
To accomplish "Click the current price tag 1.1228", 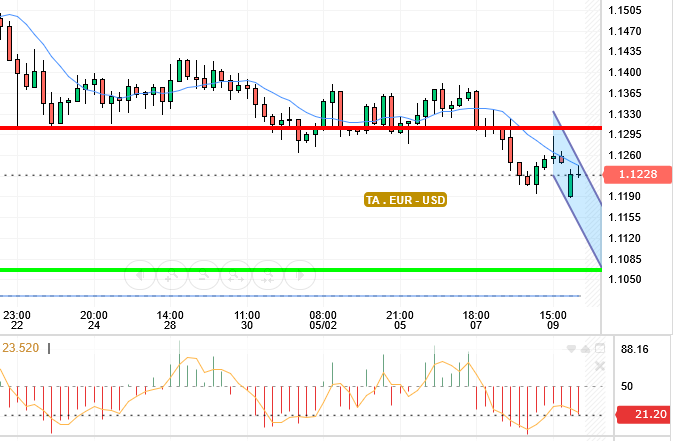I will 638,174.
